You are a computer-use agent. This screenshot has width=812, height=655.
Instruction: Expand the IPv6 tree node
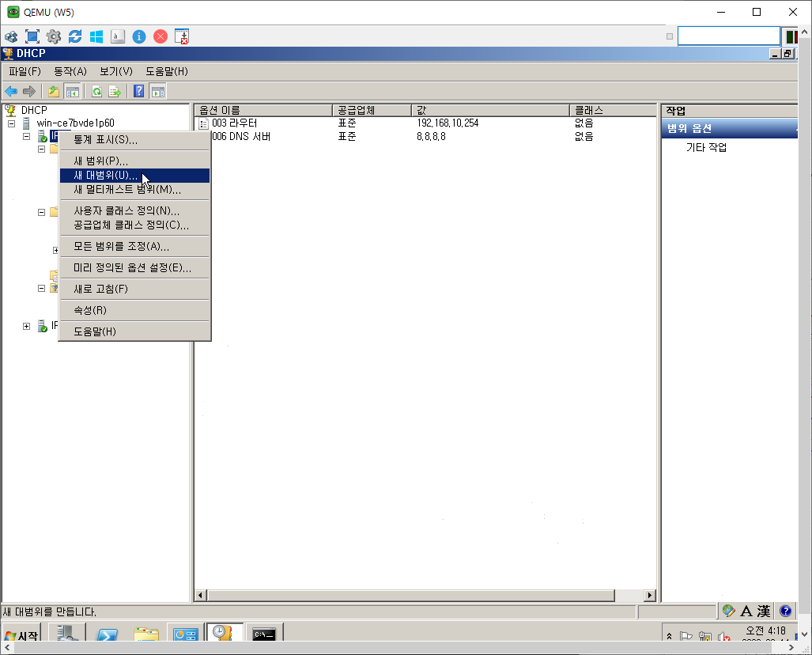coord(26,326)
